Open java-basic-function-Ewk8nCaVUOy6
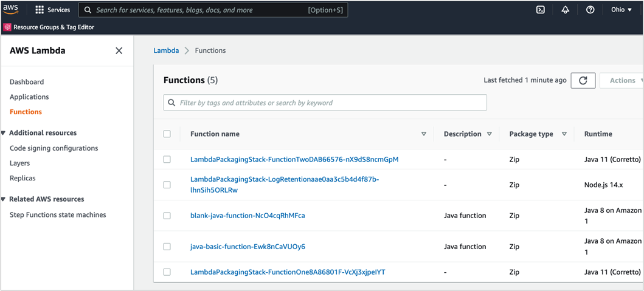Viewport: 644px width, 291px height. pos(248,247)
